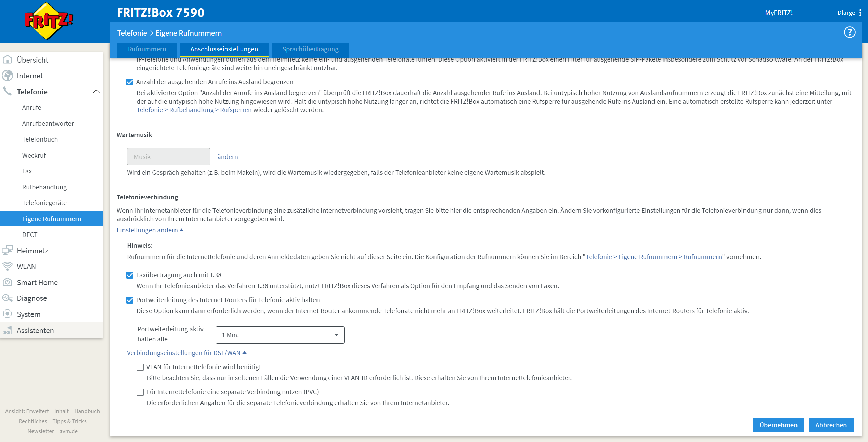Click the Übersicht home icon
Image resolution: width=868 pixels, height=442 pixels.
pos(8,59)
